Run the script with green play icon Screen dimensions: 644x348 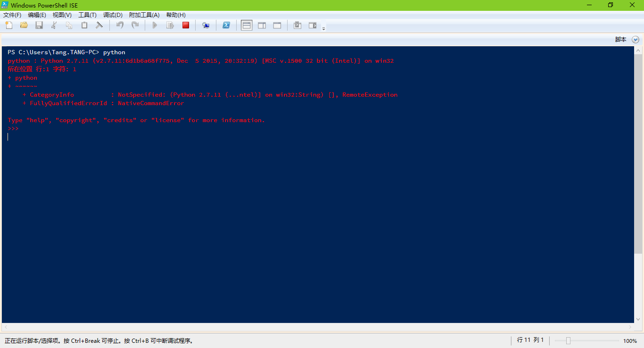pyautogui.click(x=155, y=25)
